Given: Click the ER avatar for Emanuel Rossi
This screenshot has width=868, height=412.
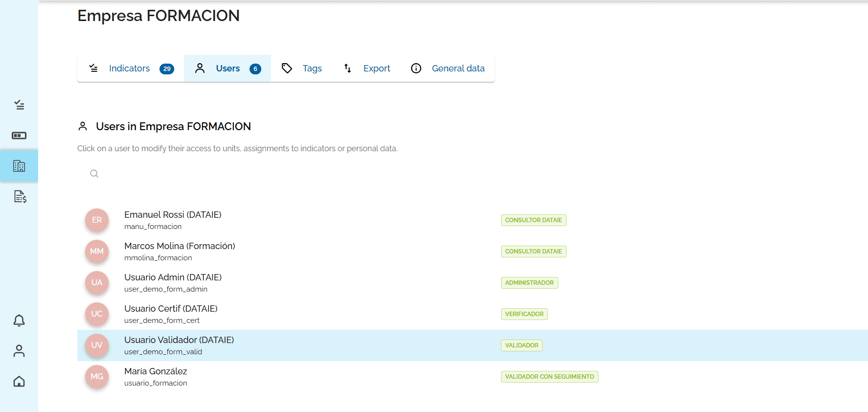Looking at the screenshot, I should [97, 220].
